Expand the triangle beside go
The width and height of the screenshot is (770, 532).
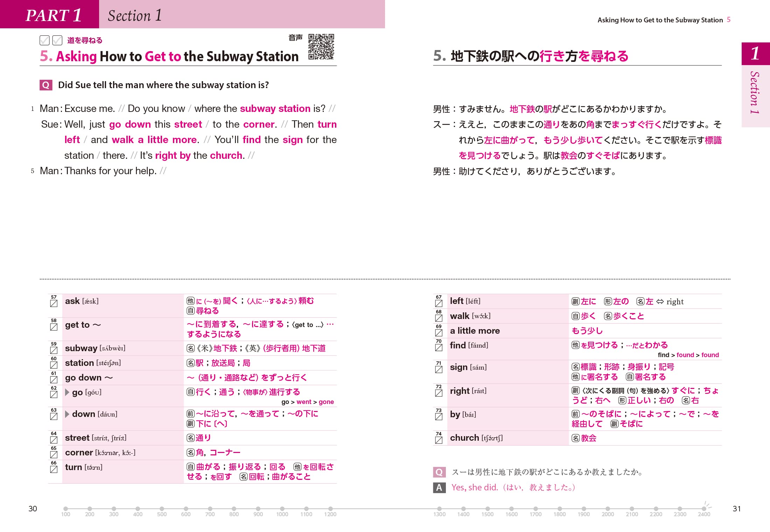[x=67, y=392]
